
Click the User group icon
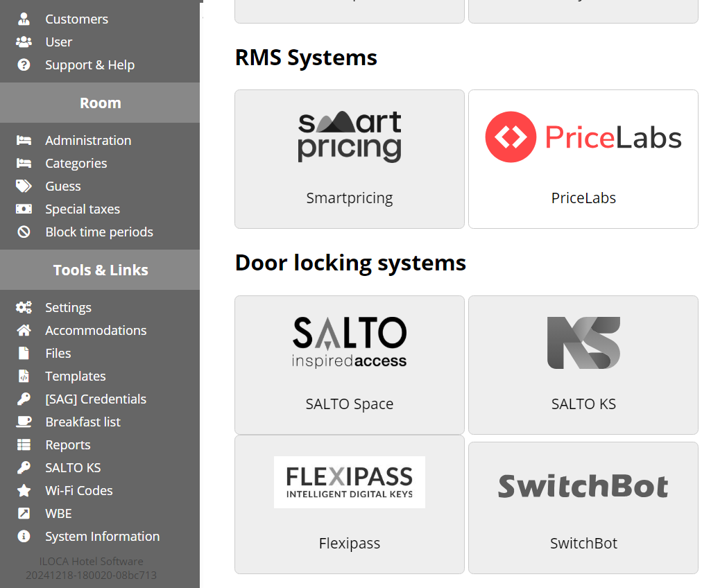click(x=24, y=42)
